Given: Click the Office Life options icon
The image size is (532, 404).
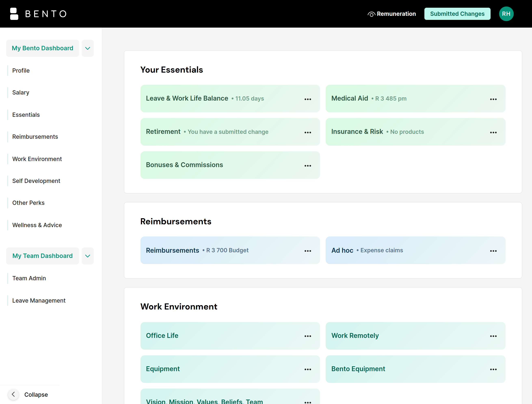Looking at the screenshot, I should tap(308, 336).
